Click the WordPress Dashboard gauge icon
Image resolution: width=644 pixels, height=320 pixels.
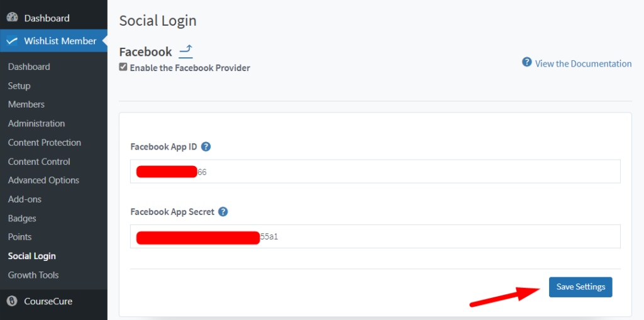(13, 18)
